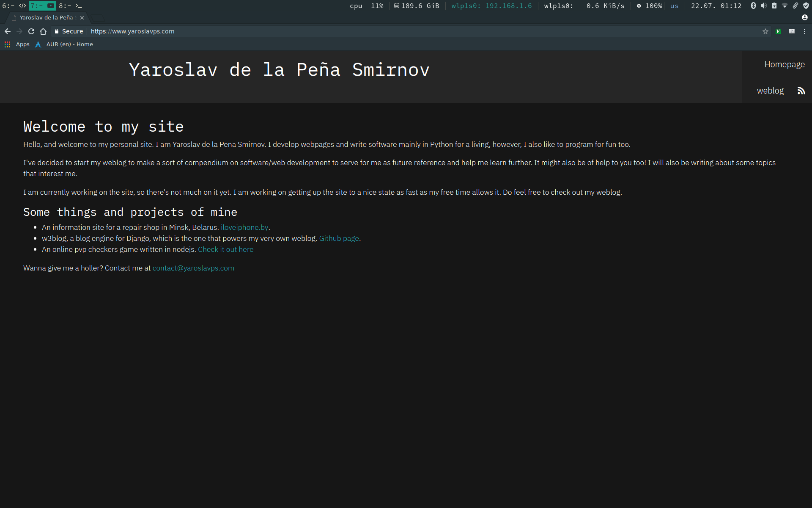
Task: Switch the us keyboard layout indicator
Action: tap(674, 6)
